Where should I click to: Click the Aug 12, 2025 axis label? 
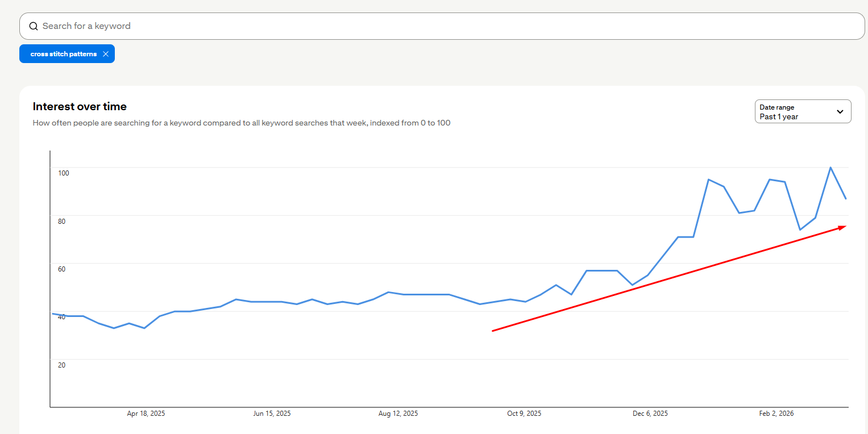(398, 414)
